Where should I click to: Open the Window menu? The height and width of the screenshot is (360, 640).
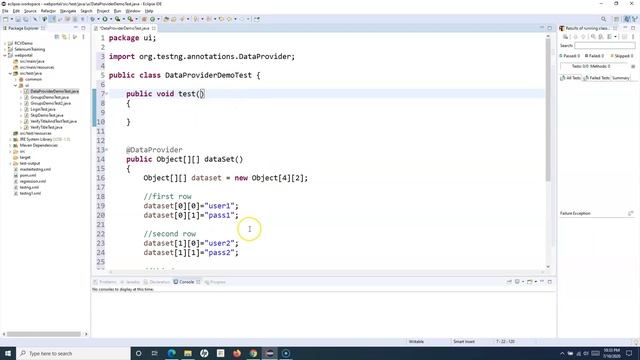click(133, 11)
